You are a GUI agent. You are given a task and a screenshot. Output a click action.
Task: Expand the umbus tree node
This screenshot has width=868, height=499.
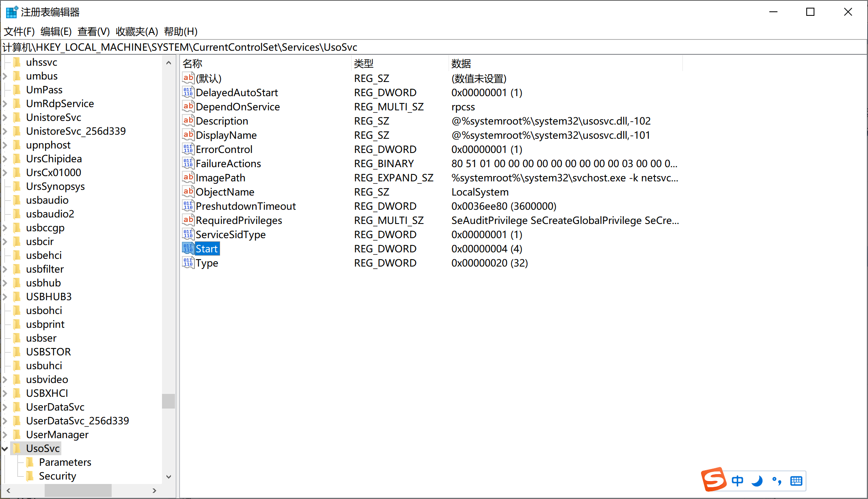(4, 76)
